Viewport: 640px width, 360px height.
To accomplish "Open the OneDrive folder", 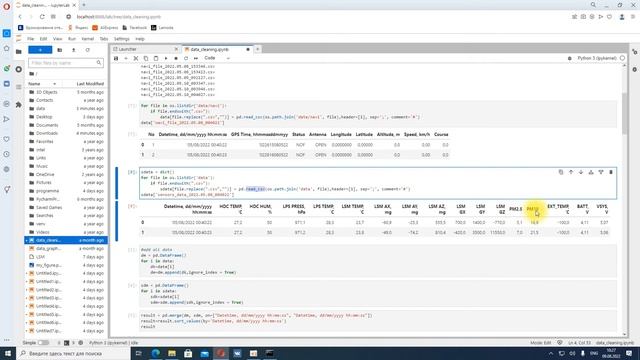I will pyautogui.click(x=66, y=174).
